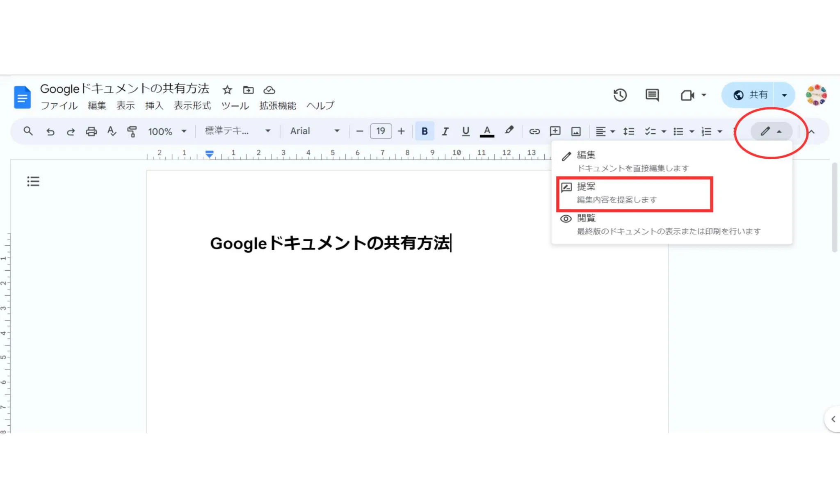Viewport: 840px width, 504px height.
Task: Click the heading text in the document
Action: click(330, 243)
